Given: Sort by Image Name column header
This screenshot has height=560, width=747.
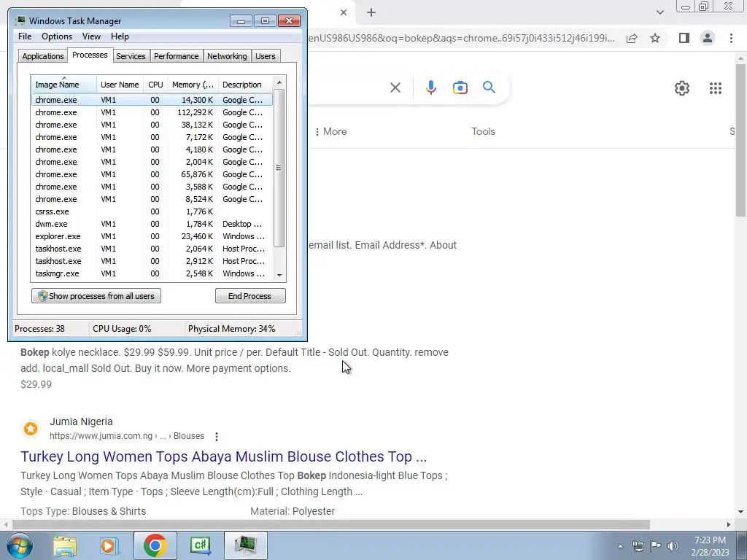Looking at the screenshot, I should click(x=63, y=85).
